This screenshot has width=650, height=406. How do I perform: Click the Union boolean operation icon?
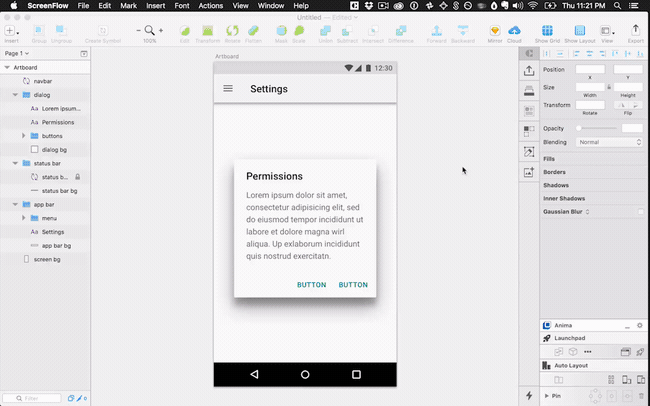325,32
